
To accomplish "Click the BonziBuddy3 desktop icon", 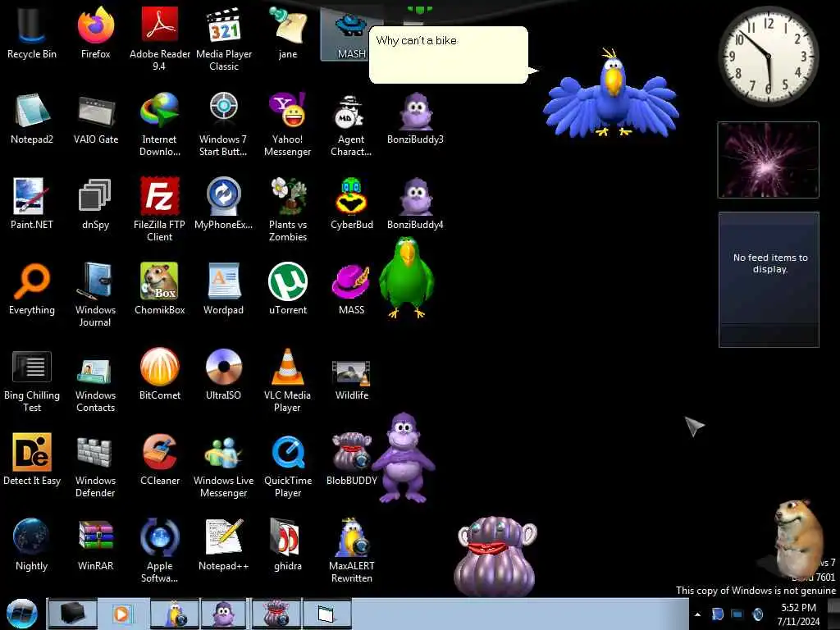I will pyautogui.click(x=415, y=118).
